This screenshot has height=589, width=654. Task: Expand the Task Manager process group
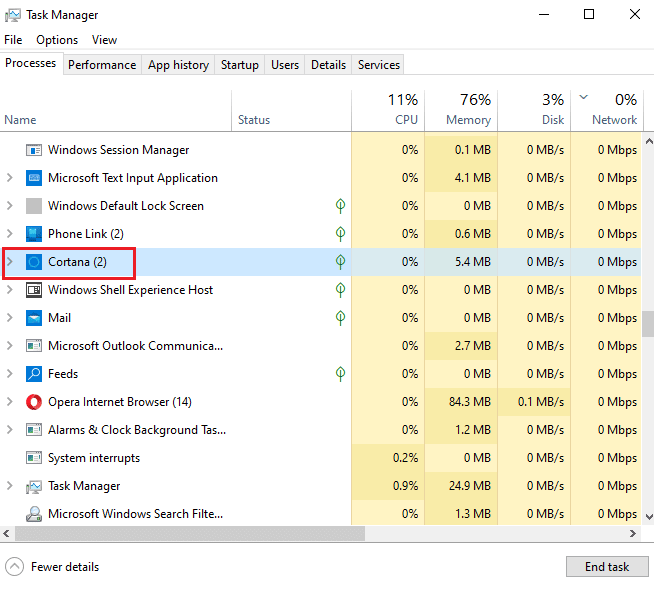(x=10, y=486)
